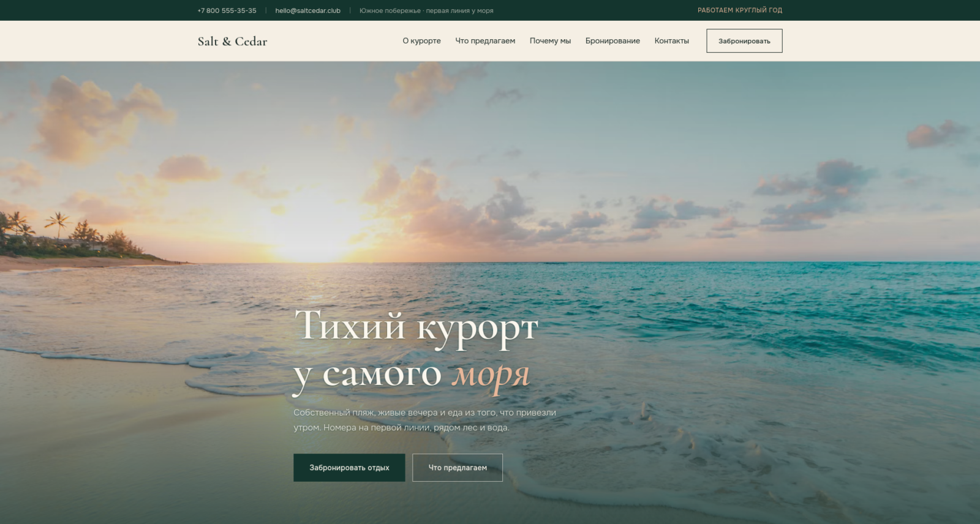Click the outlined Что предлагаем hero button

coord(458,468)
